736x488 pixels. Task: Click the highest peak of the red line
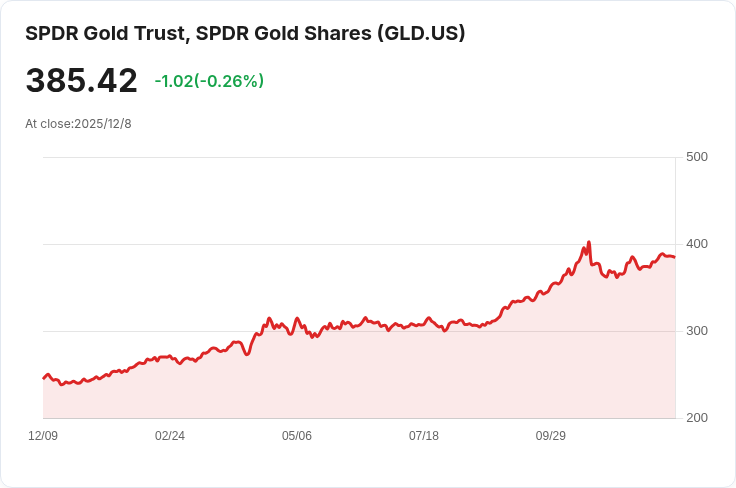[589, 242]
